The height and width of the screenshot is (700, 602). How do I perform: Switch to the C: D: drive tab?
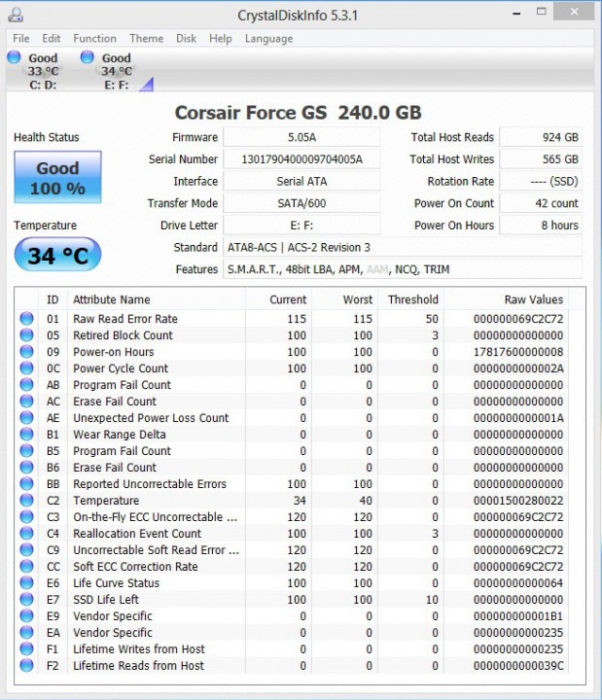point(43,71)
